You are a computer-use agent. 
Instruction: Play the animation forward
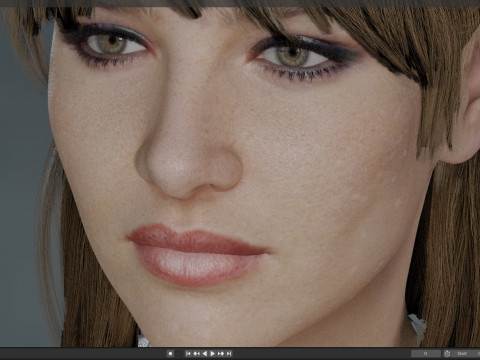(x=213, y=353)
